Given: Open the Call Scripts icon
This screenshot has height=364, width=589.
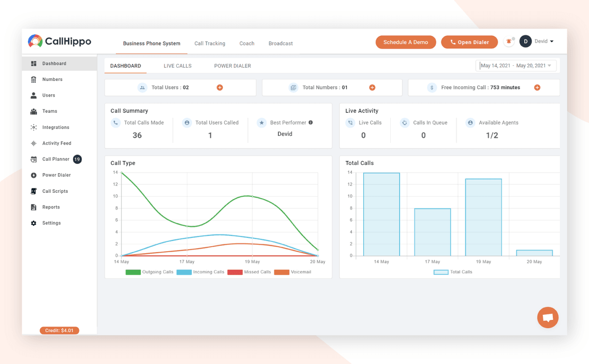Looking at the screenshot, I should (33, 191).
